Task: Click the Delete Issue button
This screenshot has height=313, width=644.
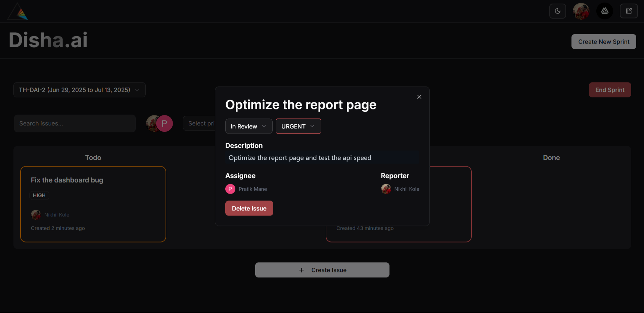Action: tap(249, 208)
